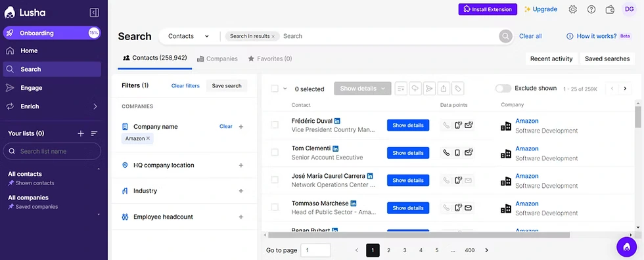Viewport: 644px width, 260px height.
Task: Open the grey Show details bulk dropdown
Action: (363, 89)
